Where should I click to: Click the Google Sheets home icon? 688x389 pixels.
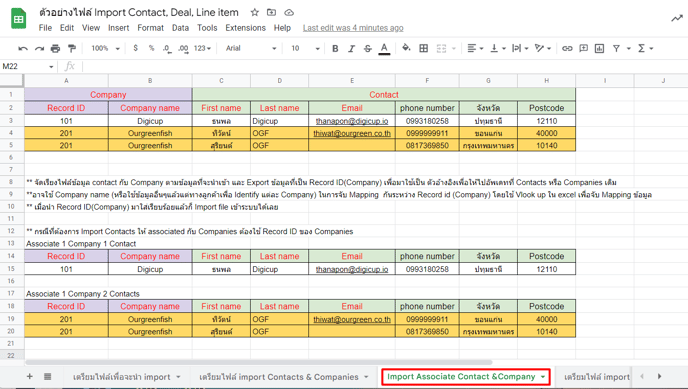tap(18, 19)
